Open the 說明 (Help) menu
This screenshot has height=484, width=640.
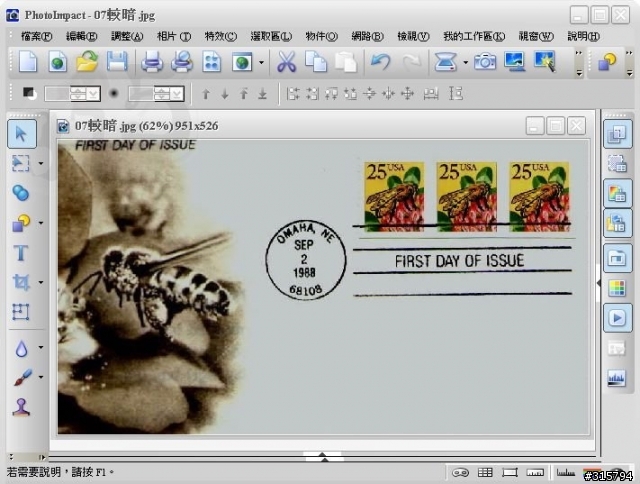[583, 36]
